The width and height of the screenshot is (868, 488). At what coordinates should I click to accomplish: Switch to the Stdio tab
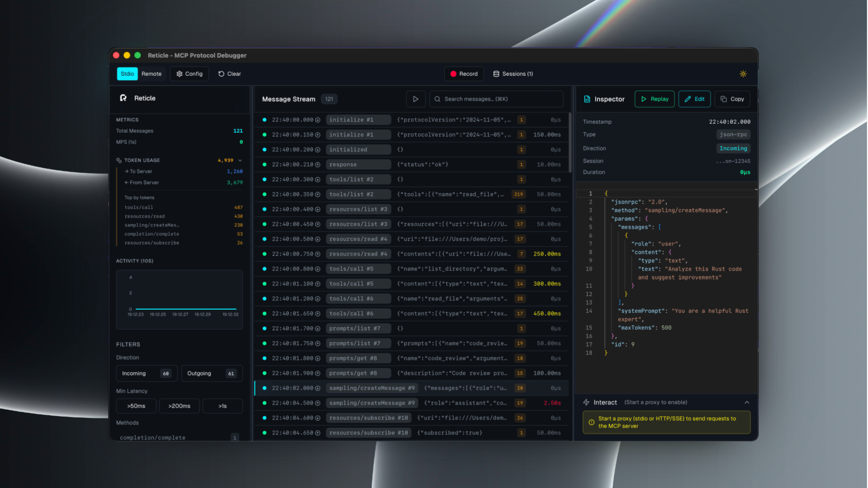click(127, 74)
